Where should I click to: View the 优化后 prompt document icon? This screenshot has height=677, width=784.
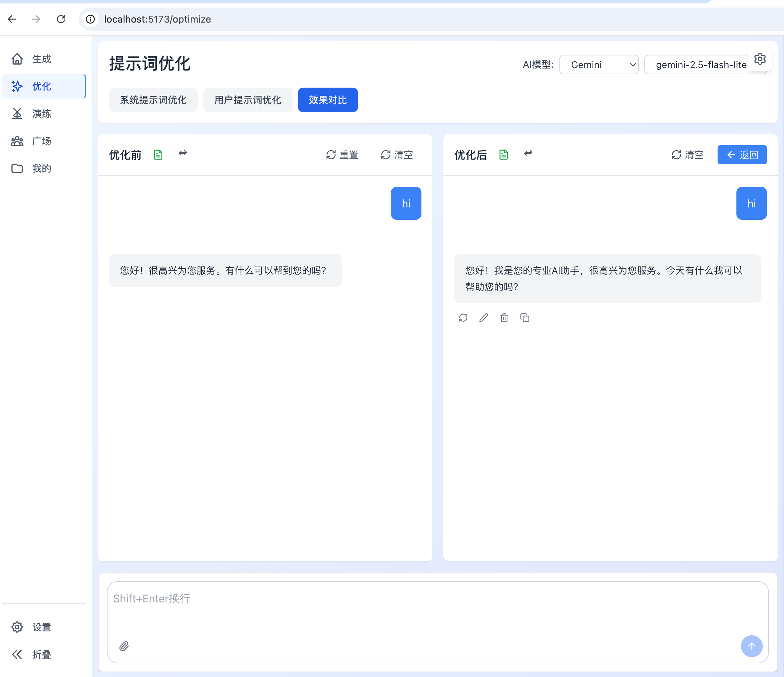click(x=504, y=155)
